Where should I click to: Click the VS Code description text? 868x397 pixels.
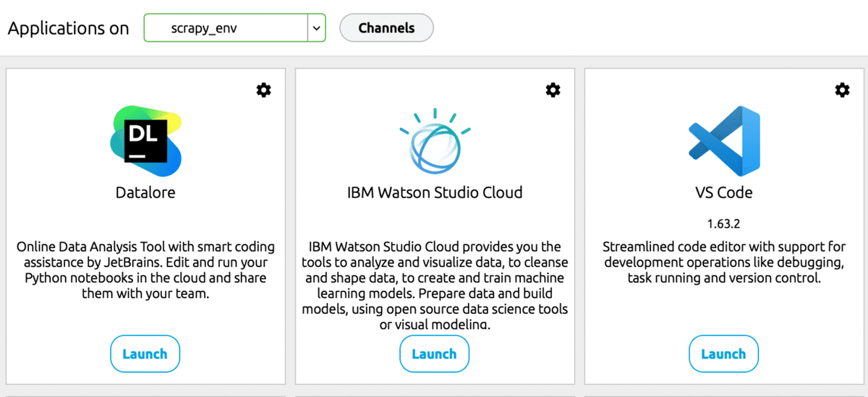pos(723,262)
